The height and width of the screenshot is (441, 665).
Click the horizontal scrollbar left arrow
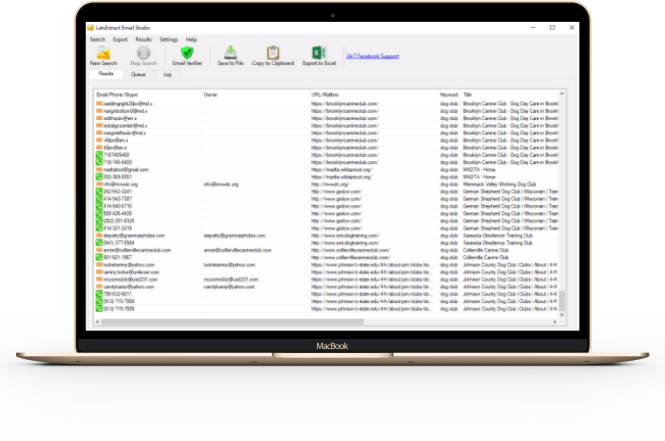(x=98, y=322)
